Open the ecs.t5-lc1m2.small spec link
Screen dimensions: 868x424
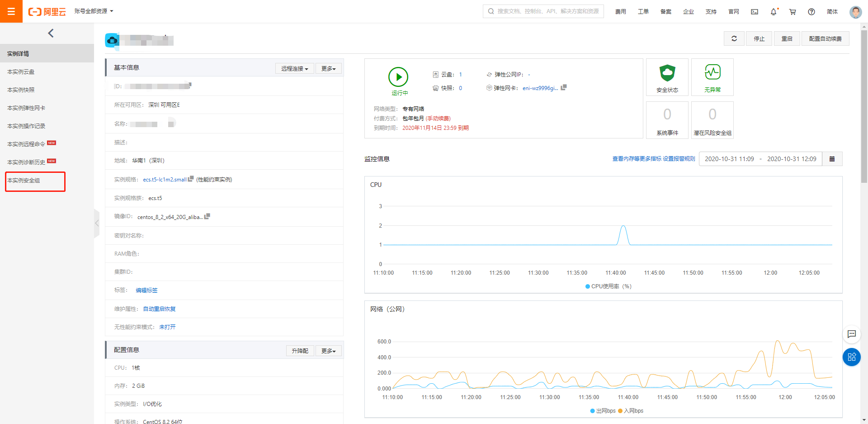point(165,180)
